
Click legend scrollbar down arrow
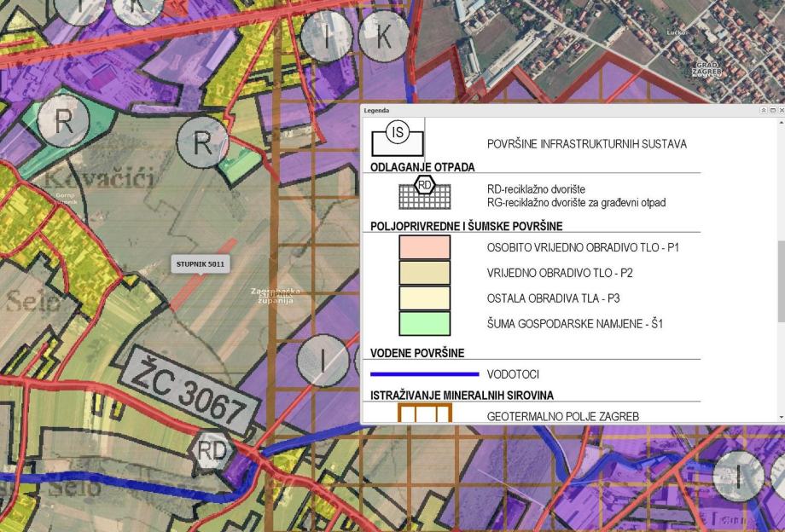[x=782, y=418]
